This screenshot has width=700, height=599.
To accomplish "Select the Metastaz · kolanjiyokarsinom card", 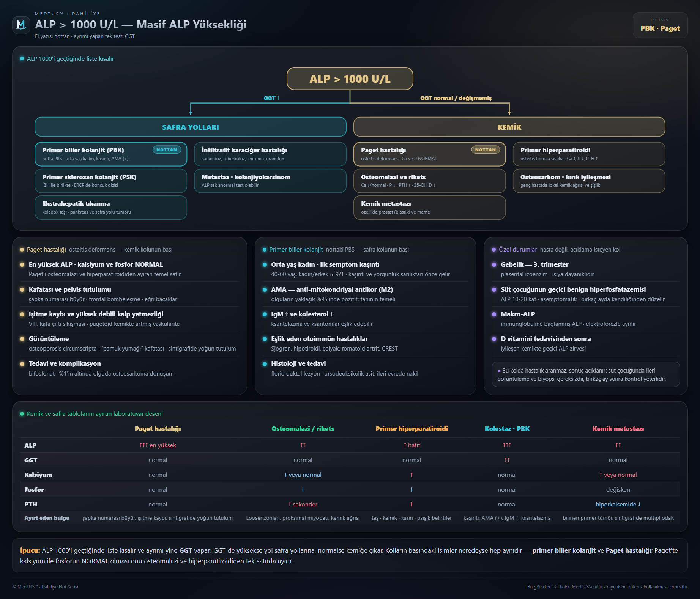I will pos(270,181).
